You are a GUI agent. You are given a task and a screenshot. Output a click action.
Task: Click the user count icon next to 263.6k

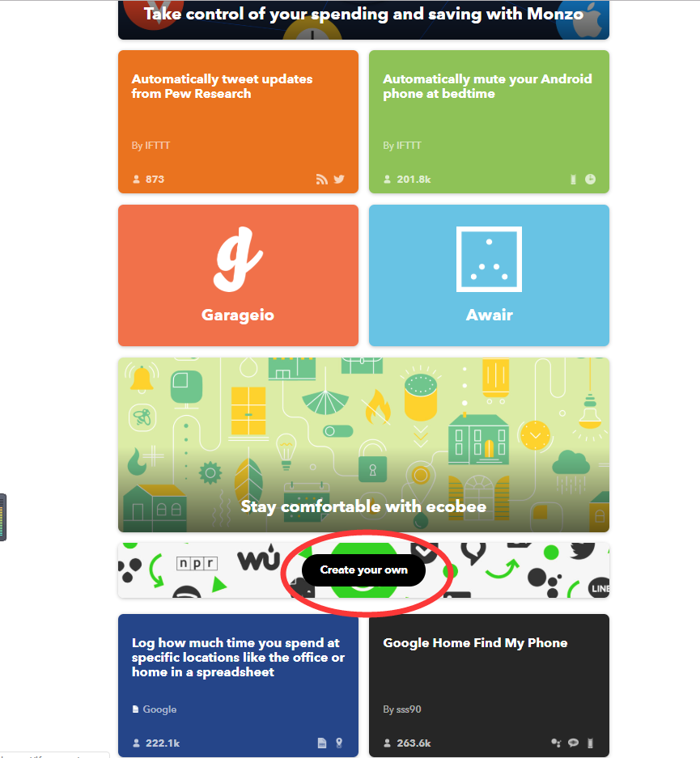pos(387,743)
